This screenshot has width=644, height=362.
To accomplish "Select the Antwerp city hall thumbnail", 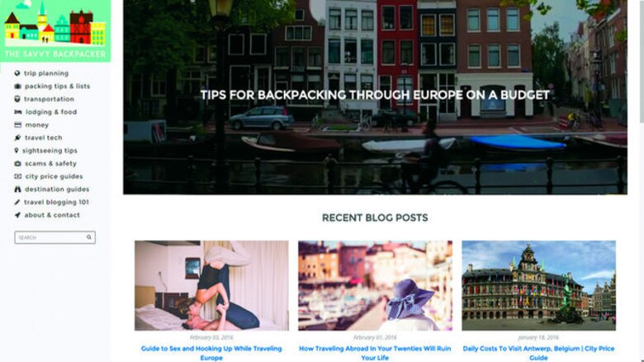I will click(538, 285).
